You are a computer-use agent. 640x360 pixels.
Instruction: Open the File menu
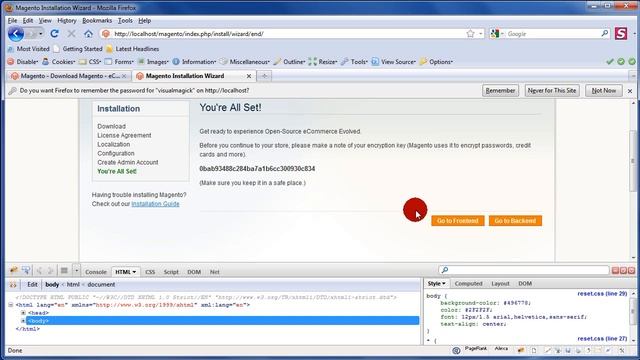(12, 20)
